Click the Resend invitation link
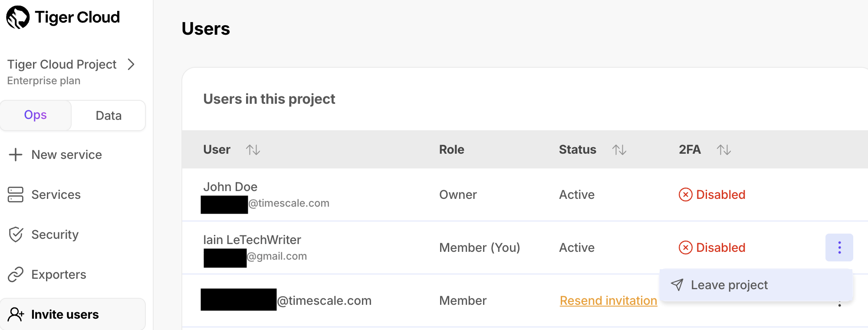Screen dimensions: 868x330 [x=608, y=300]
